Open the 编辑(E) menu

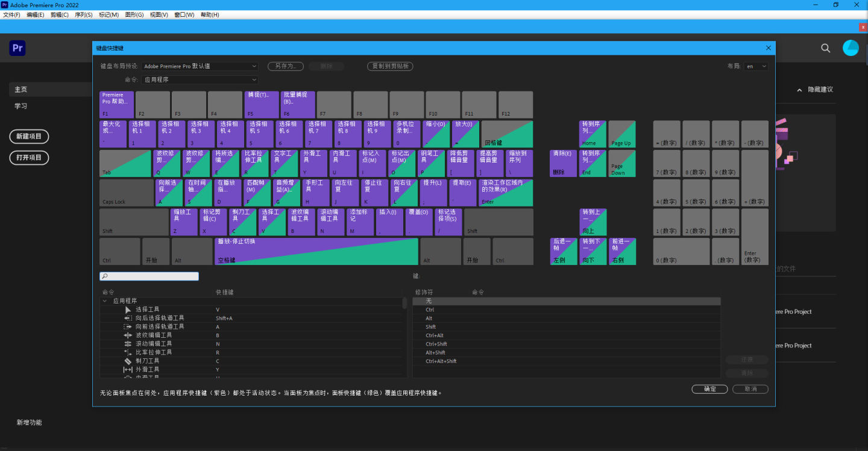click(x=35, y=14)
